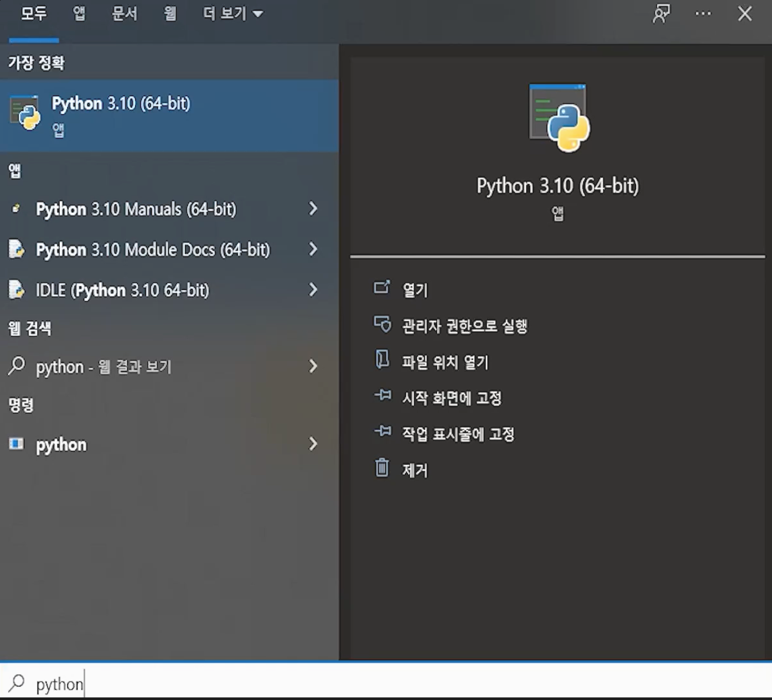The height and width of the screenshot is (700, 772).
Task: Click the pin icon for 작업 표시줄에 고정
Action: pyautogui.click(x=383, y=431)
